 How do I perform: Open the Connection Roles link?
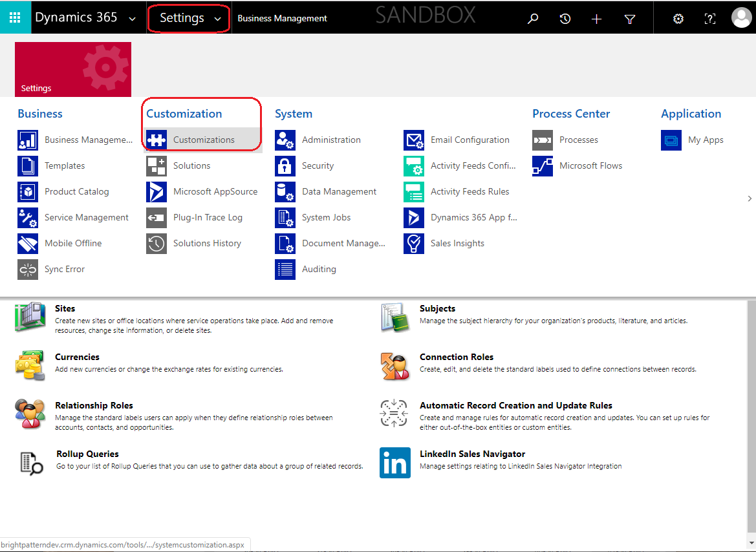pyautogui.click(x=457, y=357)
